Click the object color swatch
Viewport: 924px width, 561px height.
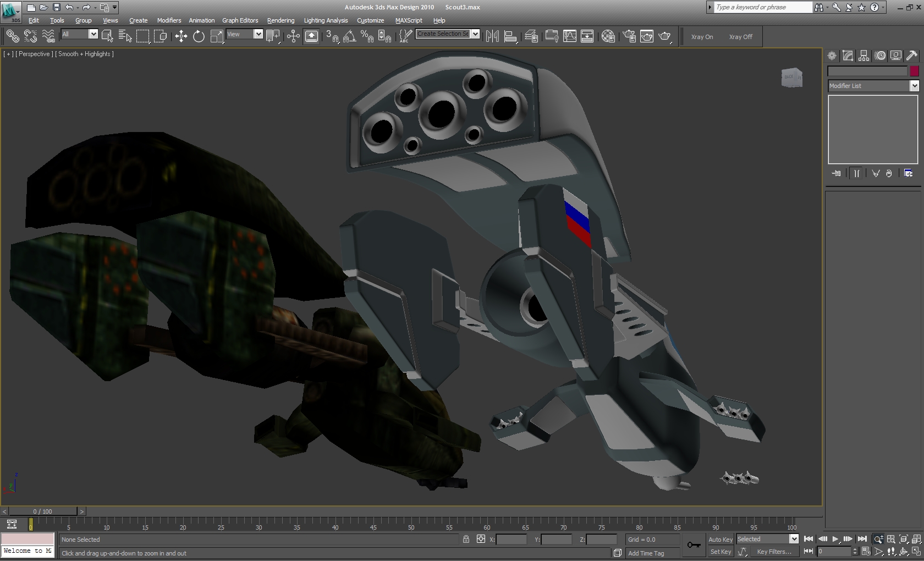[x=914, y=71]
